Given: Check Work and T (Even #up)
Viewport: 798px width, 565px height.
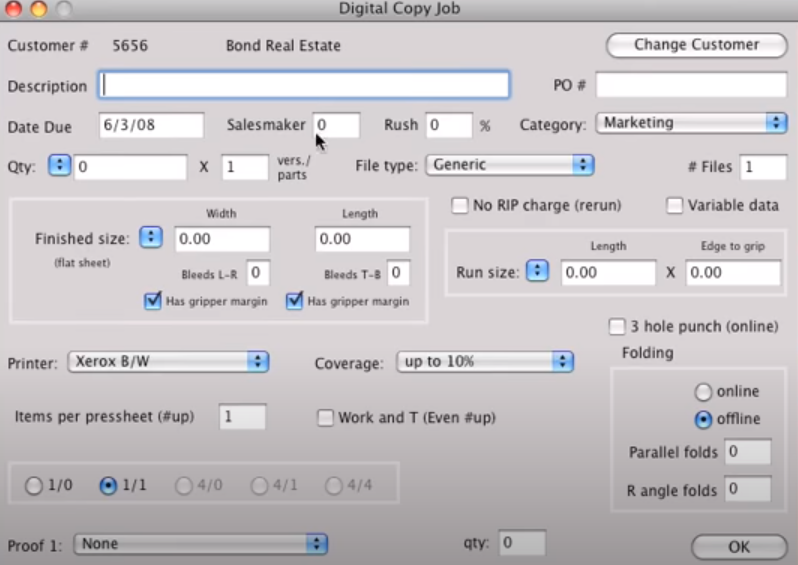Looking at the screenshot, I should click(325, 418).
